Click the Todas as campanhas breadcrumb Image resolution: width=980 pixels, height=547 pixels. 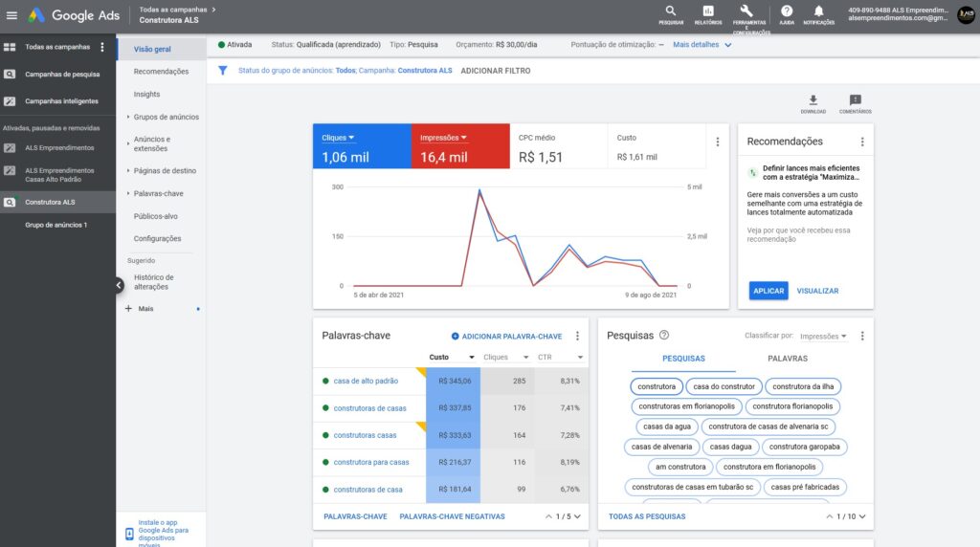(x=173, y=10)
